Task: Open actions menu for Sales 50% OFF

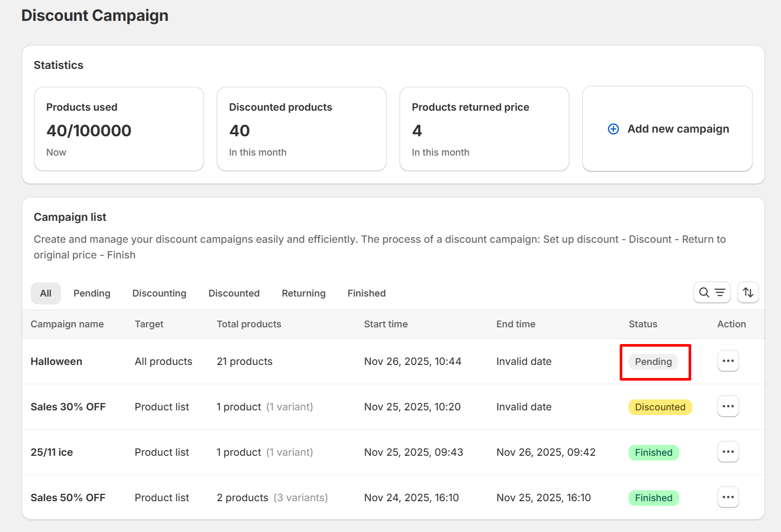Action: click(x=728, y=498)
